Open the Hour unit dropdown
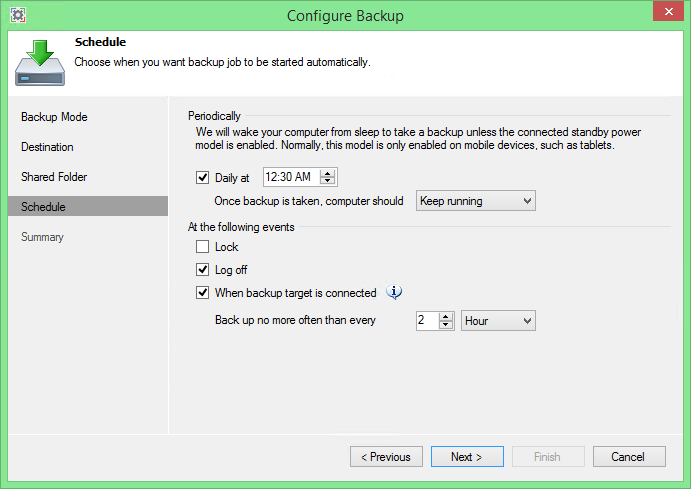 pos(498,321)
